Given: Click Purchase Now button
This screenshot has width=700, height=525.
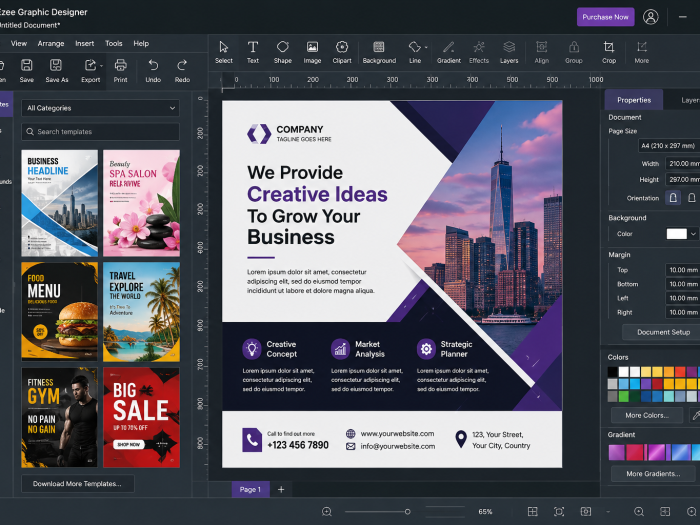Looking at the screenshot, I should [605, 17].
